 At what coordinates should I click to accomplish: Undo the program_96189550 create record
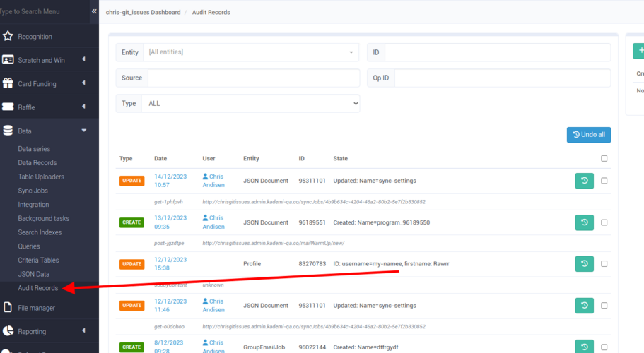point(584,222)
